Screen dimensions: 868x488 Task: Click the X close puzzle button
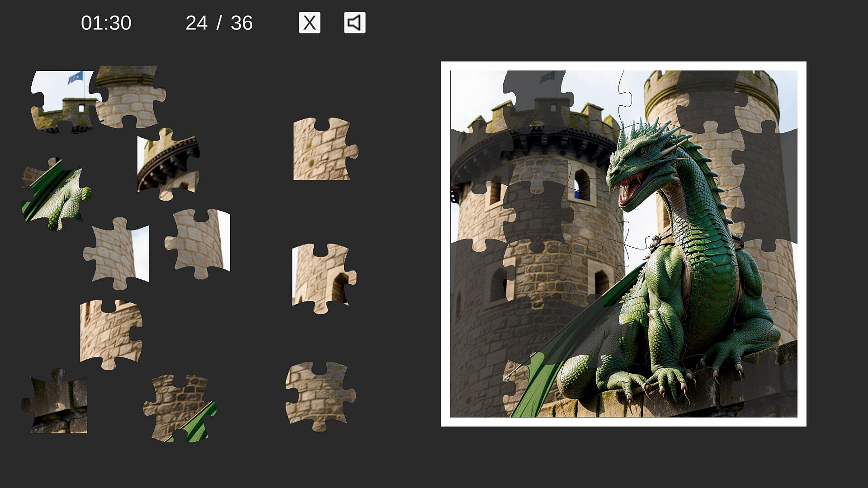click(310, 23)
